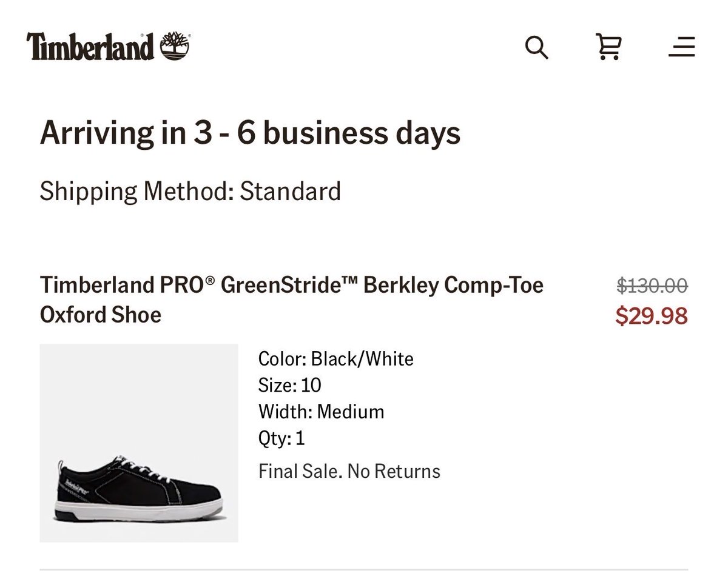
Task: View the black shoe product thumbnail
Action: pos(139,443)
